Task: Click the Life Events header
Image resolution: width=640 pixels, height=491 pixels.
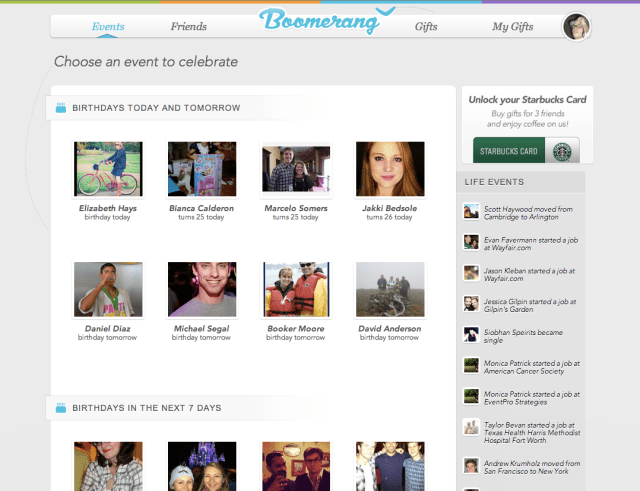Action: pyautogui.click(x=494, y=182)
